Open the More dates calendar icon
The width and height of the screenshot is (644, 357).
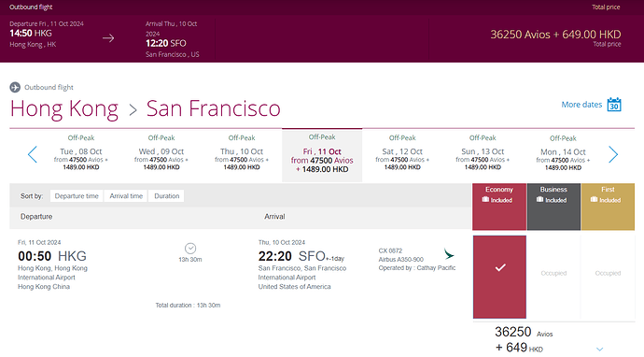tap(614, 105)
